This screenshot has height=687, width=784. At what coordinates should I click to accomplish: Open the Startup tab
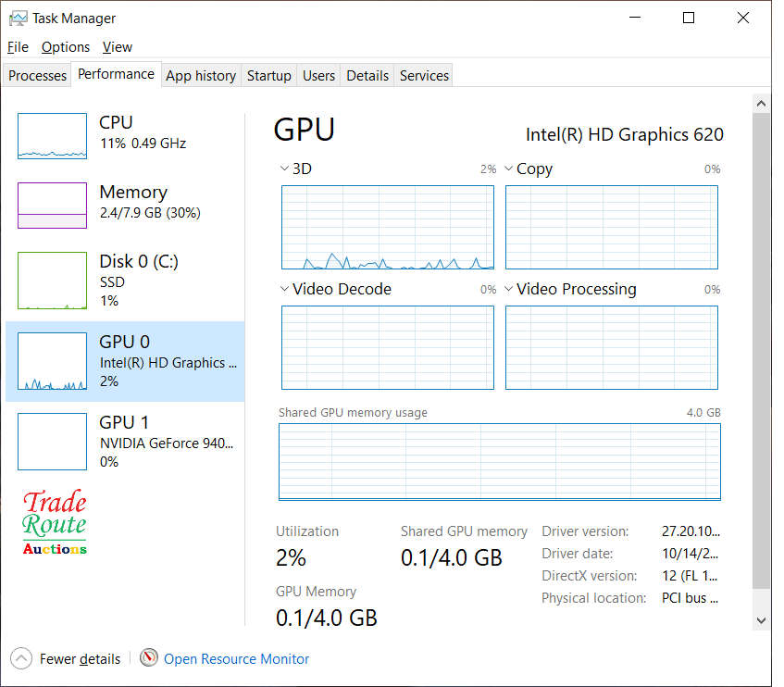(268, 76)
